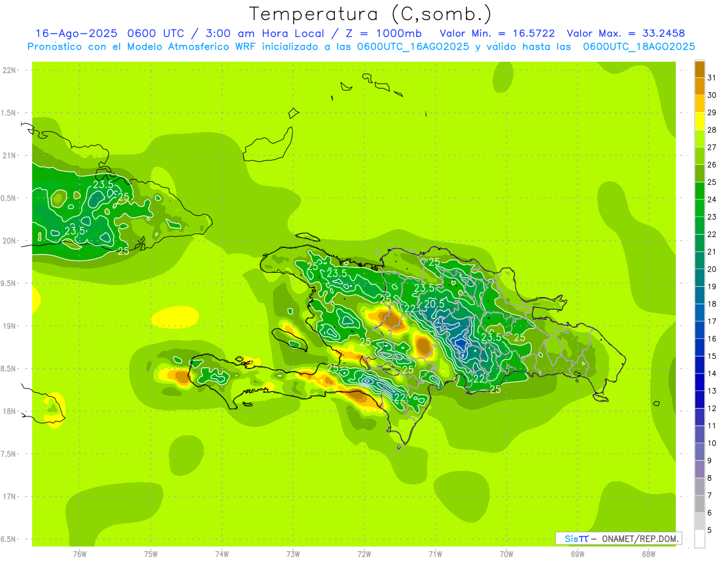This screenshot has width=728, height=562.
Task: Click the "68W" longitude axis label
Action: 649,554
